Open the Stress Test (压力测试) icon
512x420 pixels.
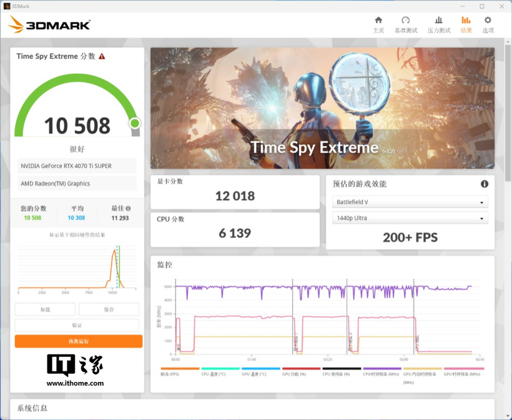click(438, 24)
